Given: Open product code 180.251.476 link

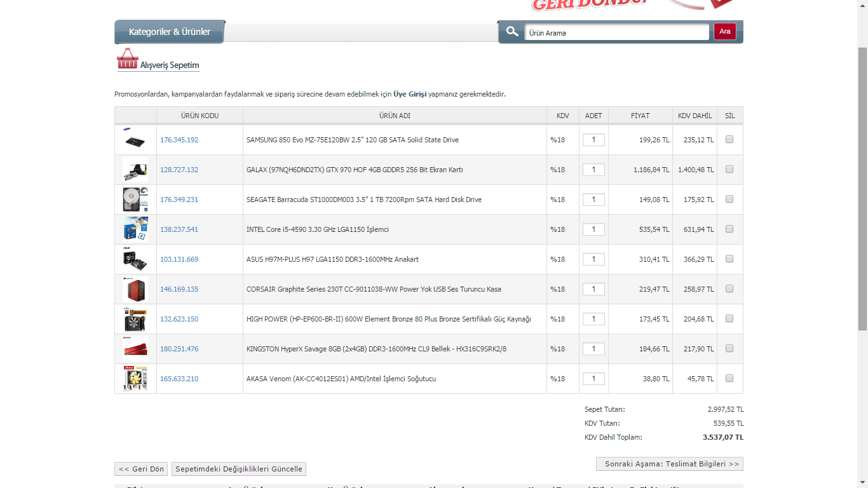Looking at the screenshot, I should click(x=179, y=349).
